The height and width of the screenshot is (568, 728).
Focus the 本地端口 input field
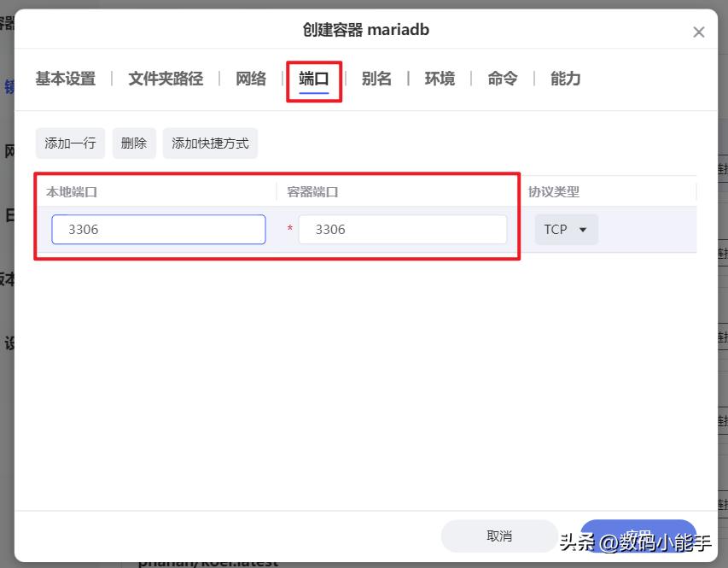point(159,229)
